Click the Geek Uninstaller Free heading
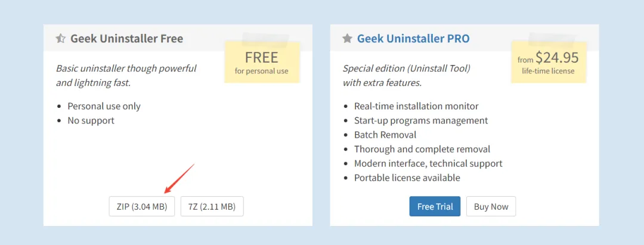Screen dimensions: 644x245 point(127,39)
